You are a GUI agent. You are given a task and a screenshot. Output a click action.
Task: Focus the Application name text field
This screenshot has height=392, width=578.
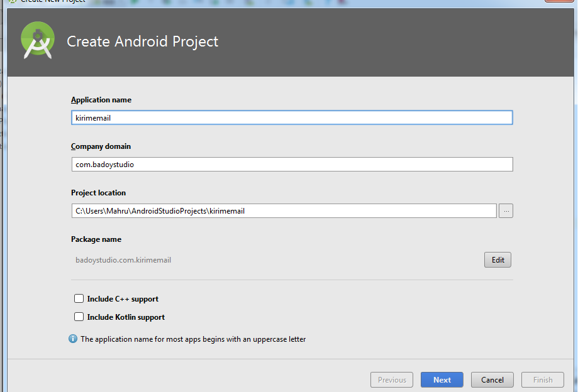point(292,118)
